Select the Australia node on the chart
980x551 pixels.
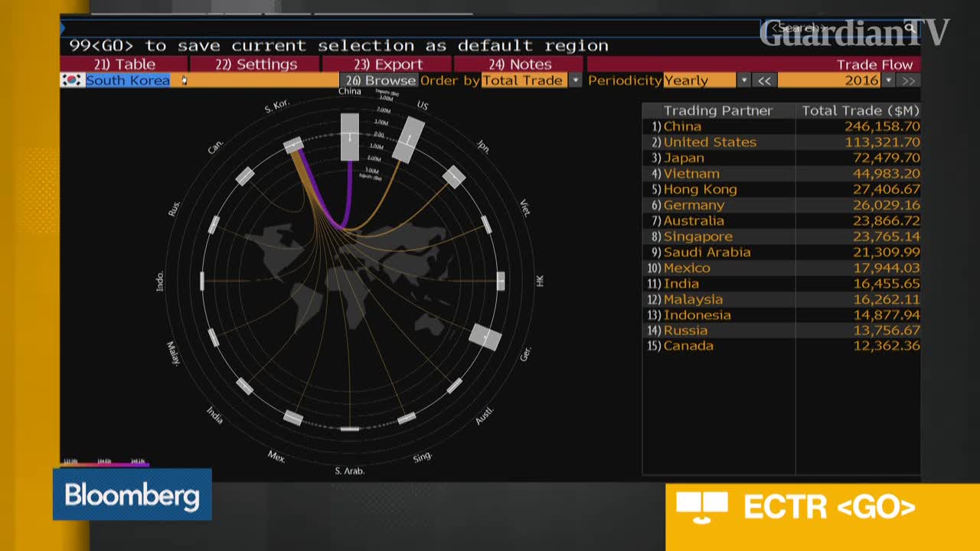[454, 386]
